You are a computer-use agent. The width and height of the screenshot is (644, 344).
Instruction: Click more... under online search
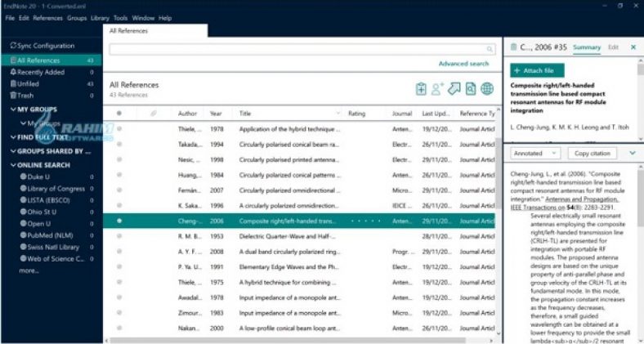[29, 270]
